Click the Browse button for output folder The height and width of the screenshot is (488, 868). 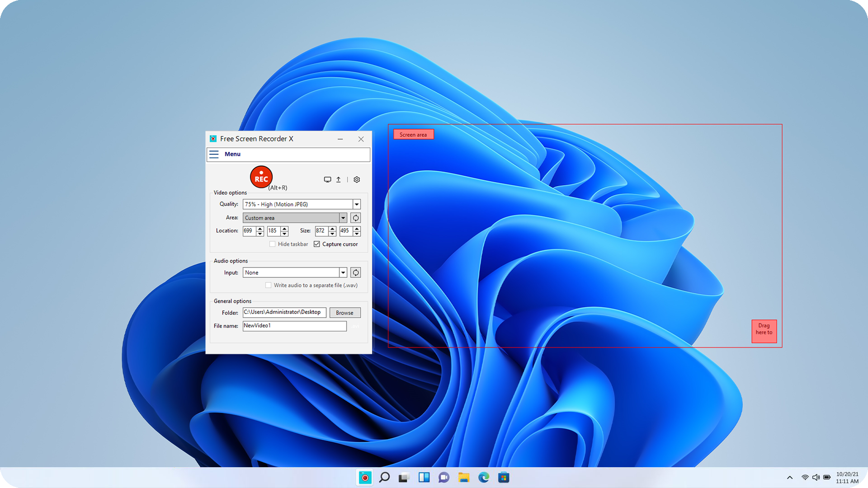(344, 312)
